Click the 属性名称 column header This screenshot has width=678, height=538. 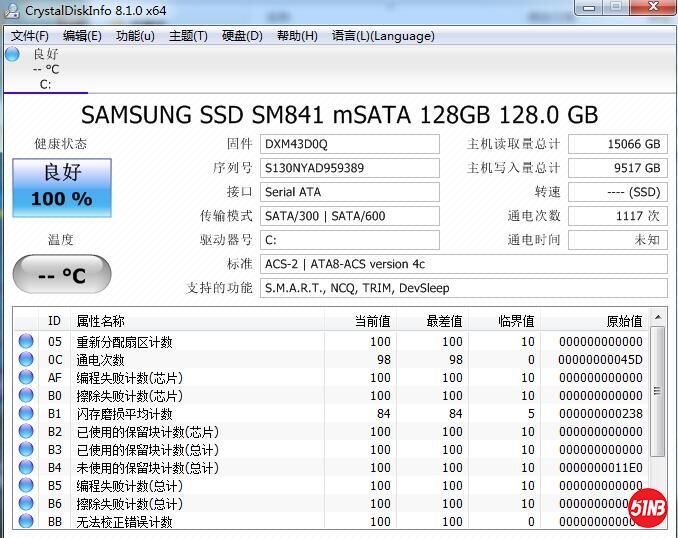(x=100, y=321)
